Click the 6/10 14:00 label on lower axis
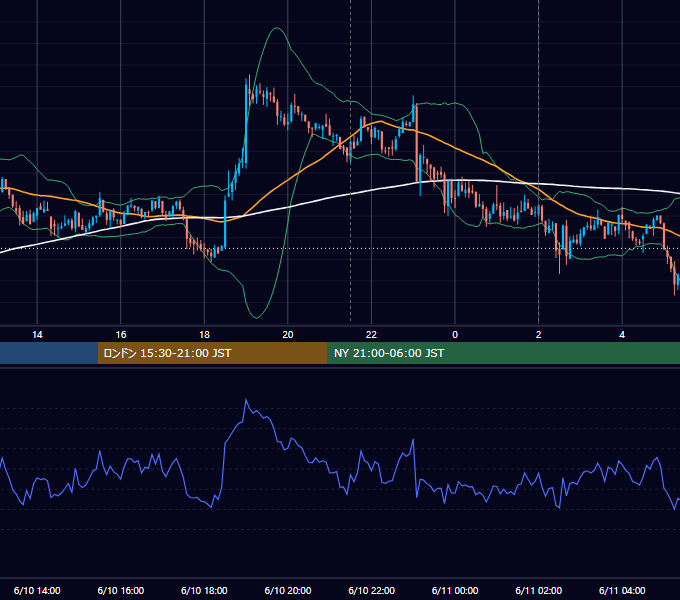680x600 pixels. pos(37,590)
